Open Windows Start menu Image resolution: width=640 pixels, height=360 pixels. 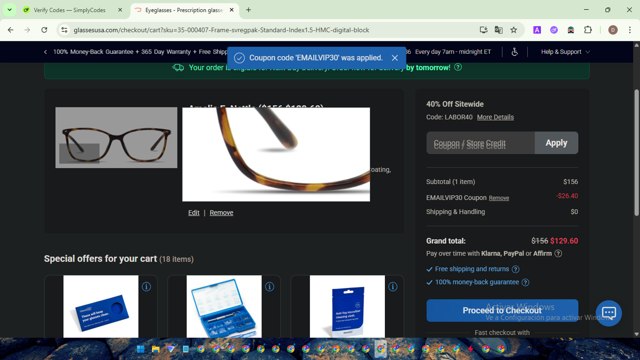click(140, 349)
